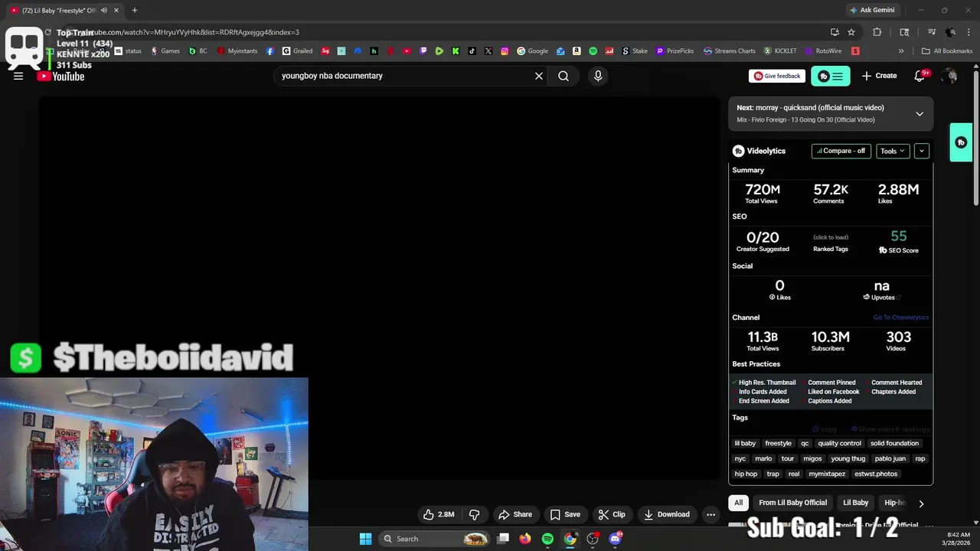Open TikTok bookmark icon

(x=472, y=51)
